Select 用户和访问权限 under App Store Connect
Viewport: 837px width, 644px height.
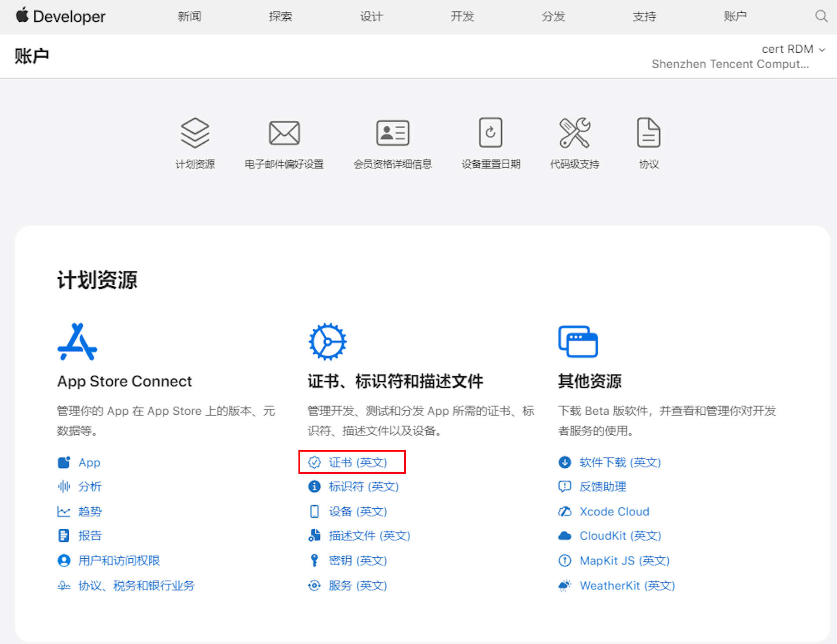tap(119, 560)
